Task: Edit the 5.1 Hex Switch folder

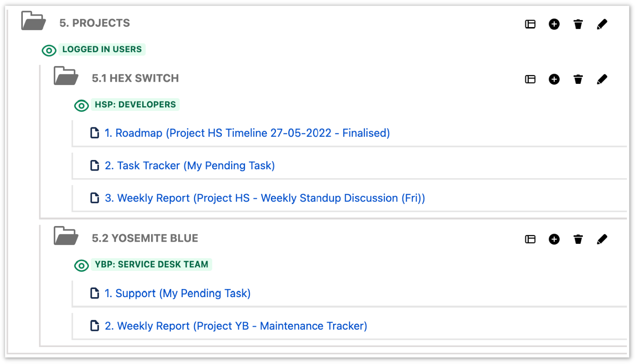Action: click(x=602, y=79)
